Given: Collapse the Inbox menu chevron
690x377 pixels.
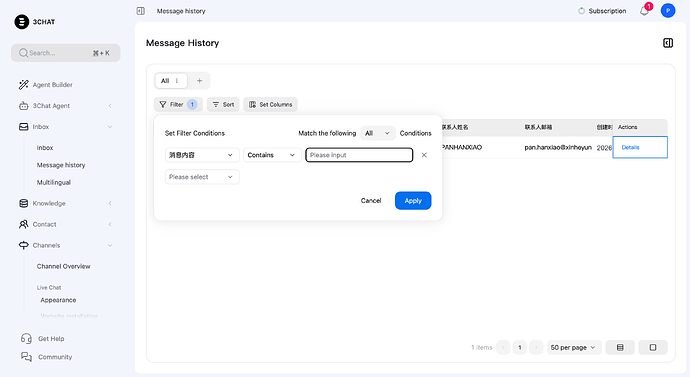Looking at the screenshot, I should [110, 127].
